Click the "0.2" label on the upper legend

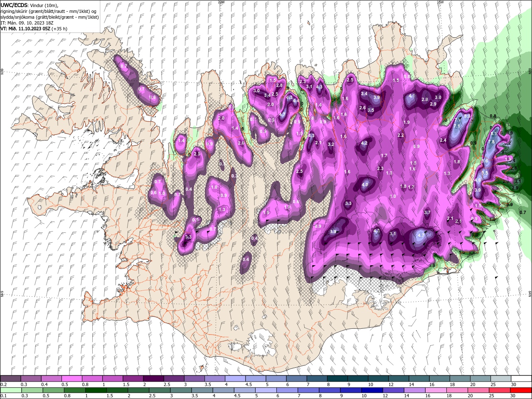pyautogui.click(x=3, y=384)
